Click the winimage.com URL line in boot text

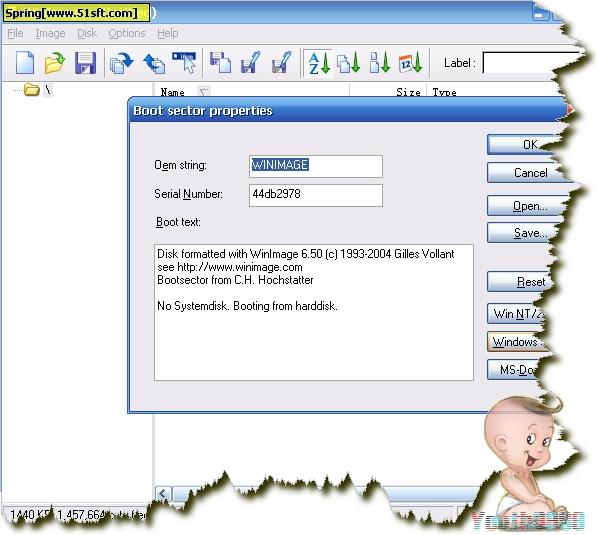coord(230,267)
